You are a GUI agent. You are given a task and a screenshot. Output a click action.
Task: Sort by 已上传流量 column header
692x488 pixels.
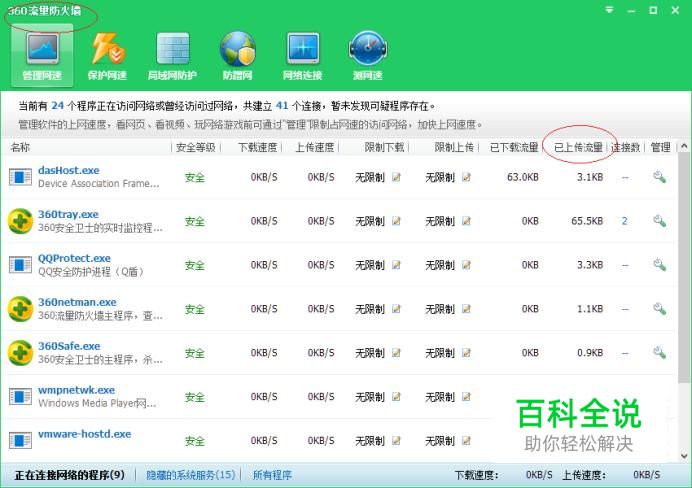point(579,147)
